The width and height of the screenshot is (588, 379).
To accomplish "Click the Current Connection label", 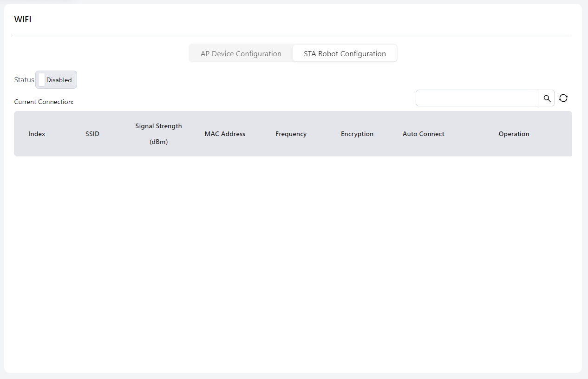I will pyautogui.click(x=44, y=102).
